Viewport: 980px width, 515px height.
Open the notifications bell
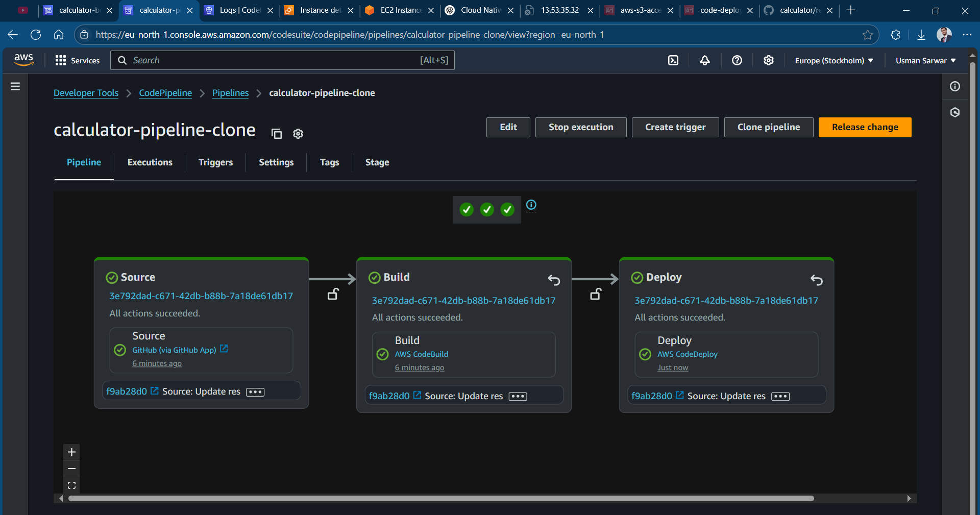pos(705,60)
